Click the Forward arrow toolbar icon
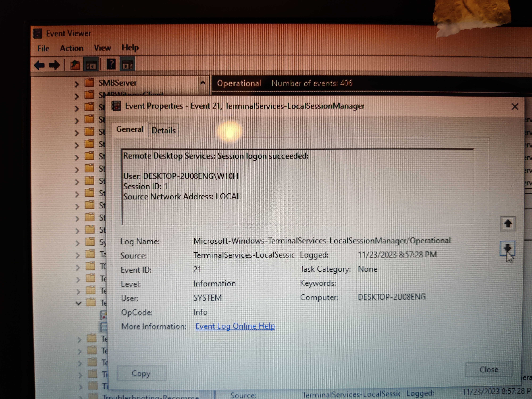The image size is (532, 399). pos(54,65)
